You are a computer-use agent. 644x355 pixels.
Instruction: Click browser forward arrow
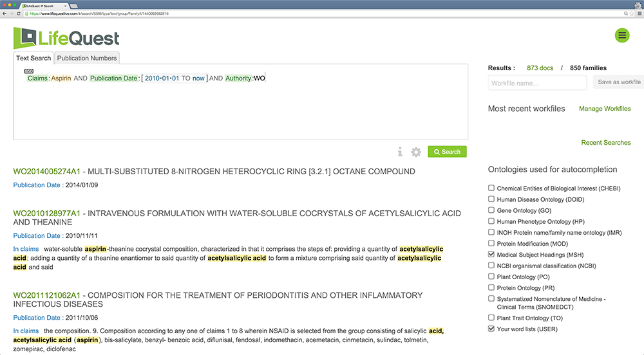(12, 14)
